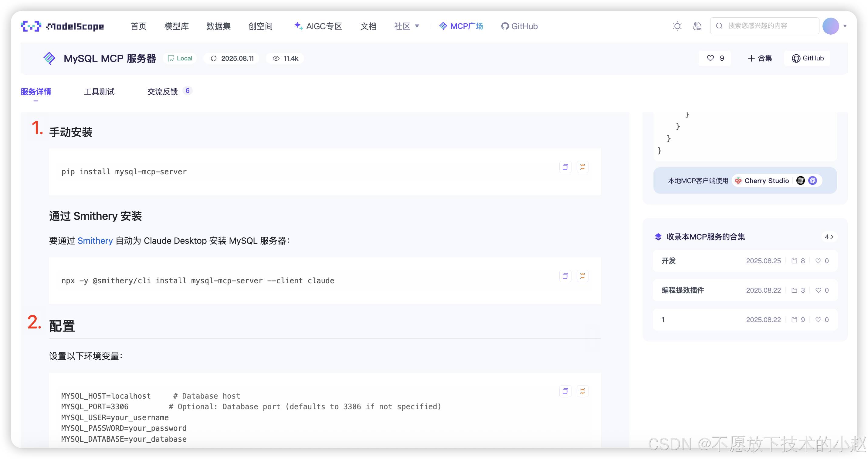Toggle light/dark theme sun icon
This screenshot has height=459, width=868.
click(677, 26)
